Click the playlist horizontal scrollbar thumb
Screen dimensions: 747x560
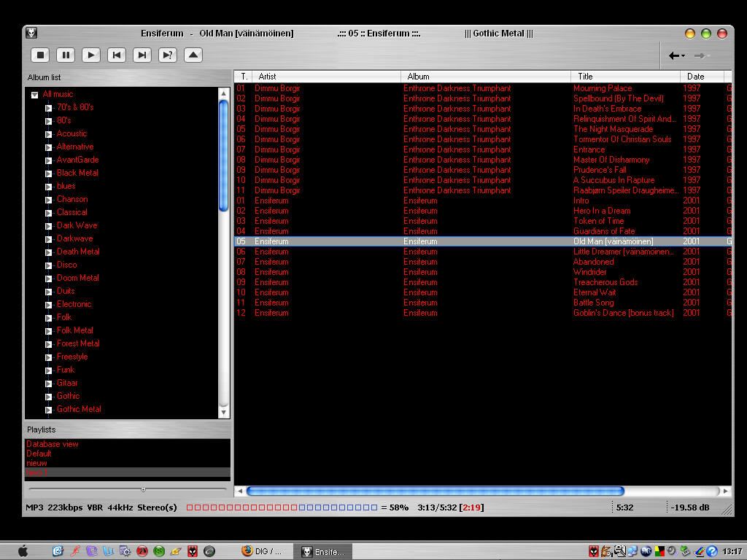coord(436,491)
